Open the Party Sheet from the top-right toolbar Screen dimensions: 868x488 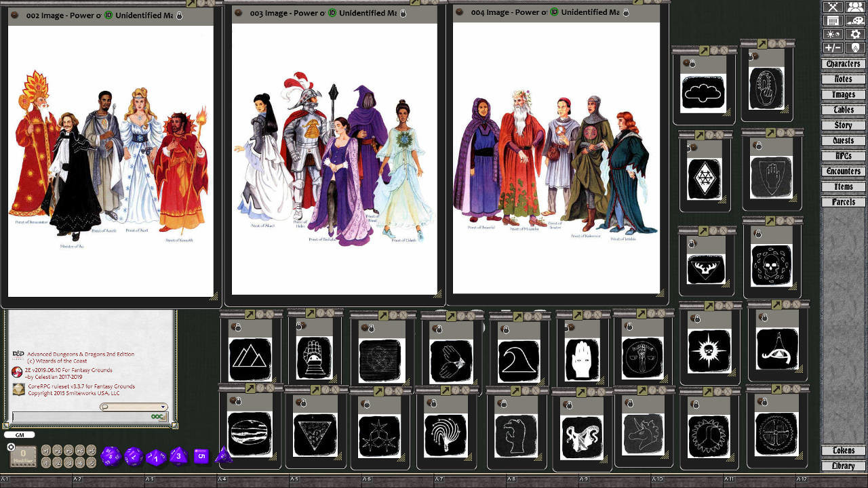(856, 7)
